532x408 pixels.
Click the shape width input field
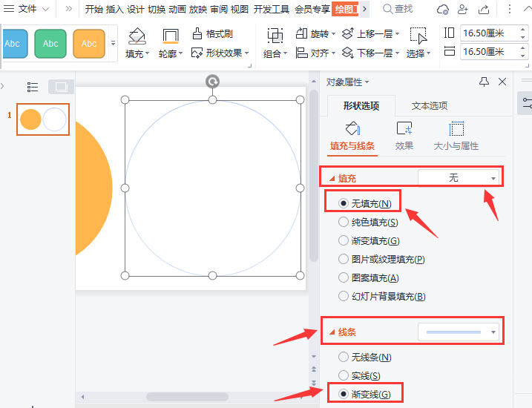point(489,51)
